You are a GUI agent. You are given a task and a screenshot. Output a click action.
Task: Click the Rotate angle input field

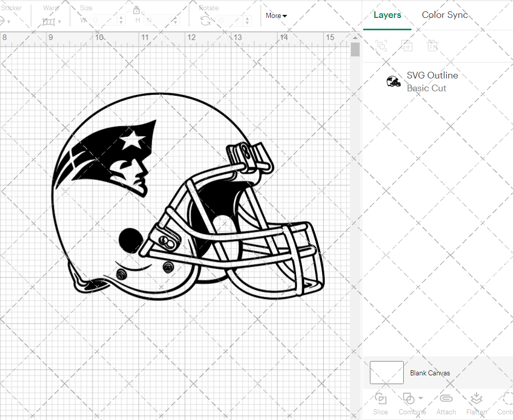pyautogui.click(x=229, y=21)
